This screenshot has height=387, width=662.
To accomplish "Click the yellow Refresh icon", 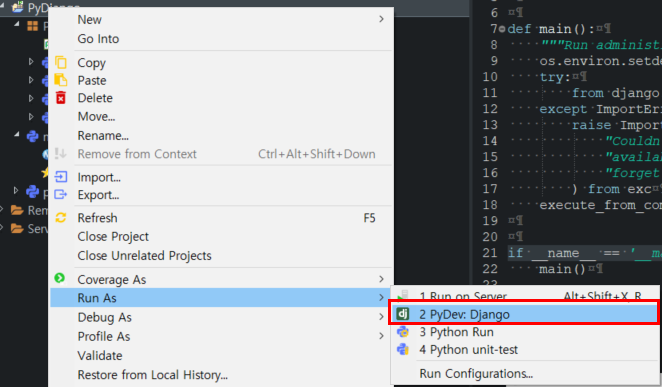I will click(61, 218).
